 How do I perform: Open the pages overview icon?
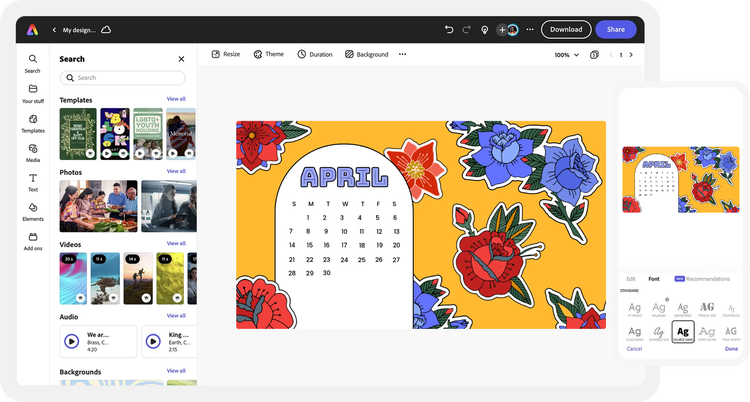(x=594, y=55)
